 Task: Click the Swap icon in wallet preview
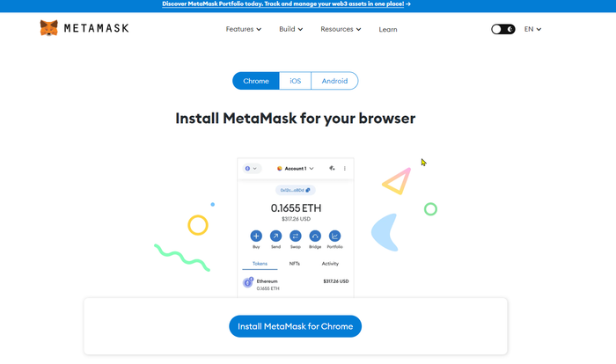[x=296, y=236]
